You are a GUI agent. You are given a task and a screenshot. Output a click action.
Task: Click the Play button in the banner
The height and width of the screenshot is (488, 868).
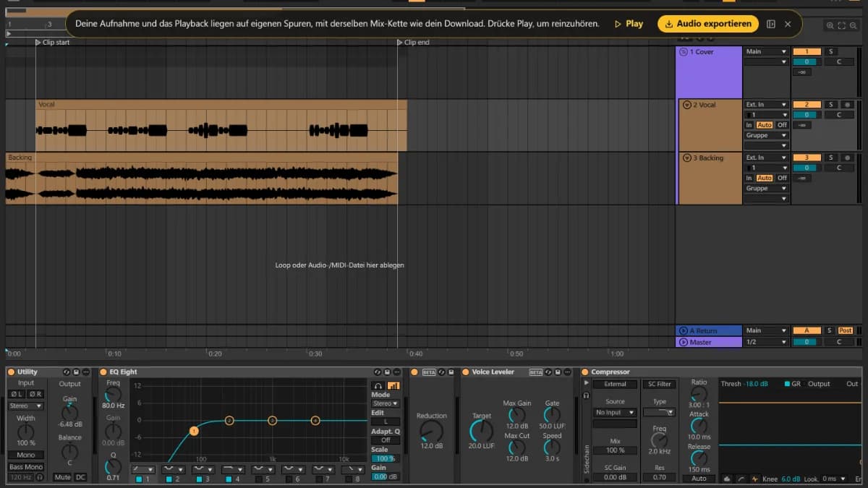pos(629,24)
